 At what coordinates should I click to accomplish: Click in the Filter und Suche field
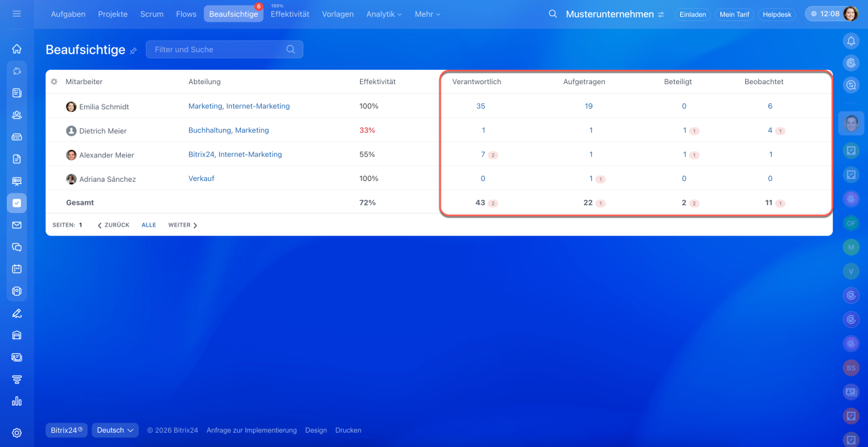(217, 50)
